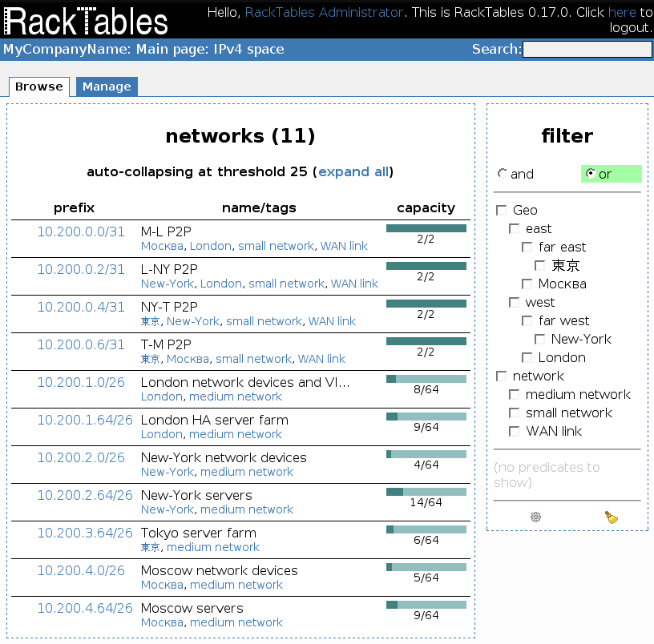Screen dimensions: 654x644
Task: Focus the Search input field
Action: (x=587, y=49)
